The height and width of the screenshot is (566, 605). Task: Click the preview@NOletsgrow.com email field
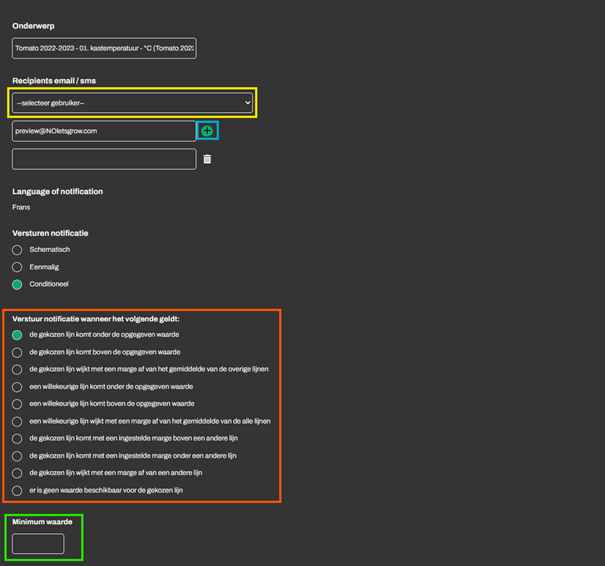[104, 131]
